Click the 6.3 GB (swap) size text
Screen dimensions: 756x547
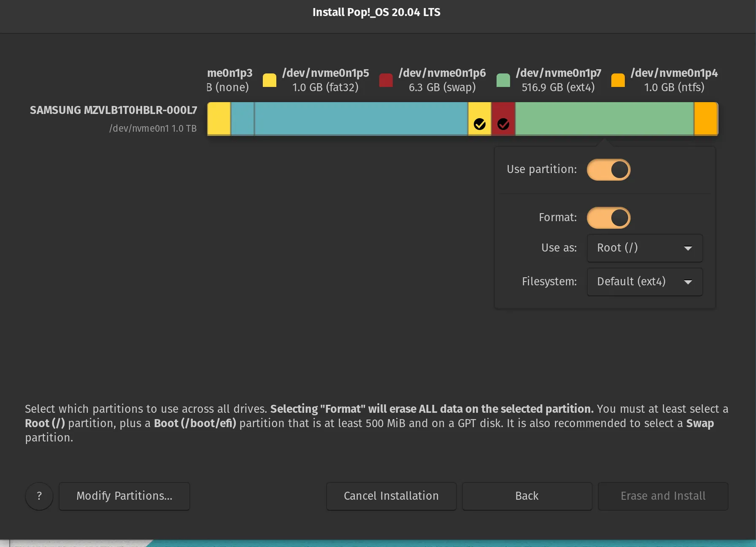tap(442, 87)
